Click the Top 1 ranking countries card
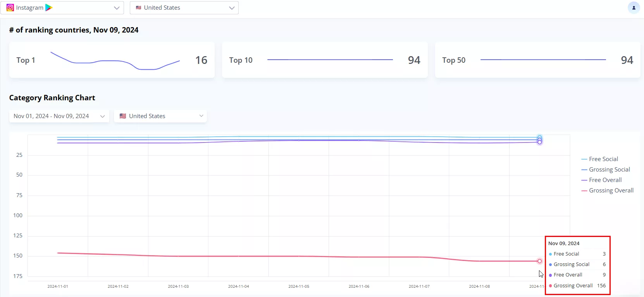Image resolution: width=644 pixels, height=297 pixels. [x=112, y=60]
